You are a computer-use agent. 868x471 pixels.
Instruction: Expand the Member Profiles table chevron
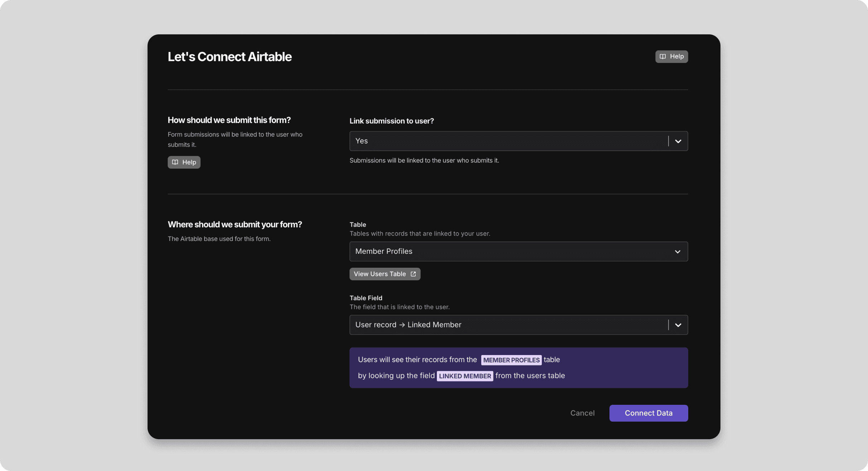pyautogui.click(x=677, y=252)
